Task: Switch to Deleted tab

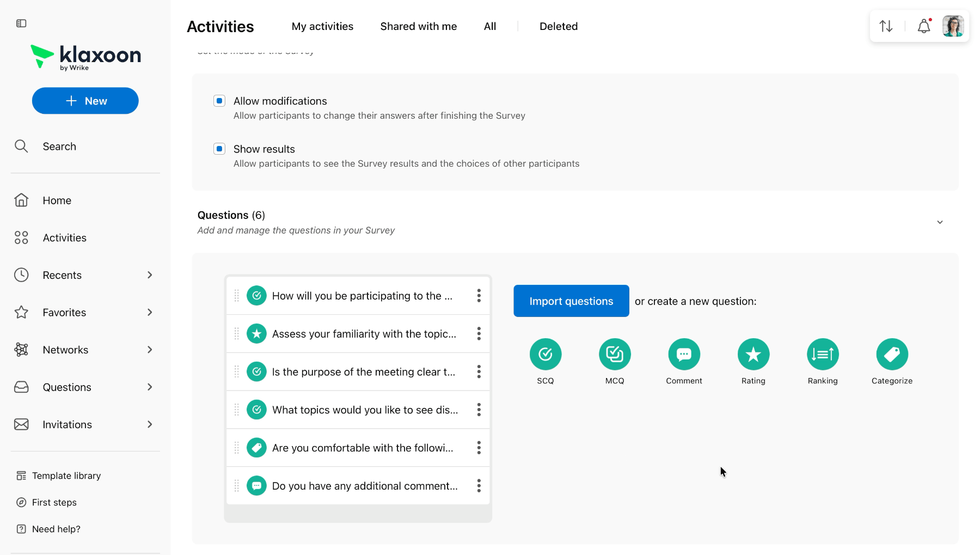Action: [x=559, y=26]
